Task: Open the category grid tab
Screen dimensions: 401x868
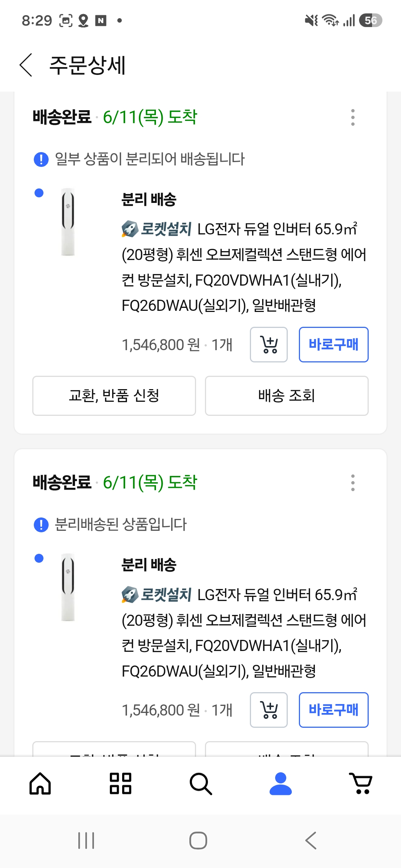Action: (120, 783)
